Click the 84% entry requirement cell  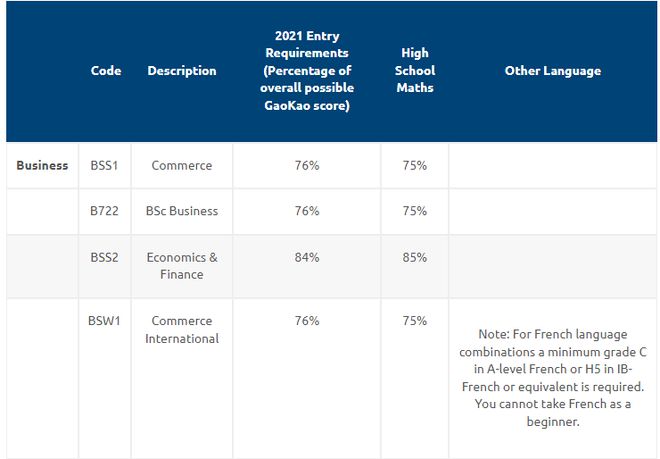[x=307, y=257]
